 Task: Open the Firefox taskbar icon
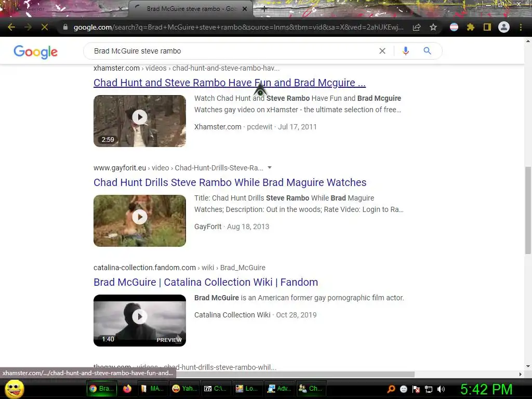pyautogui.click(x=127, y=389)
